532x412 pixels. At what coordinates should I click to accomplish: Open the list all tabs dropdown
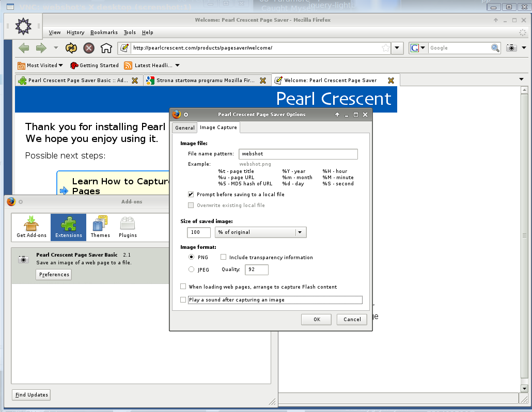tap(521, 80)
